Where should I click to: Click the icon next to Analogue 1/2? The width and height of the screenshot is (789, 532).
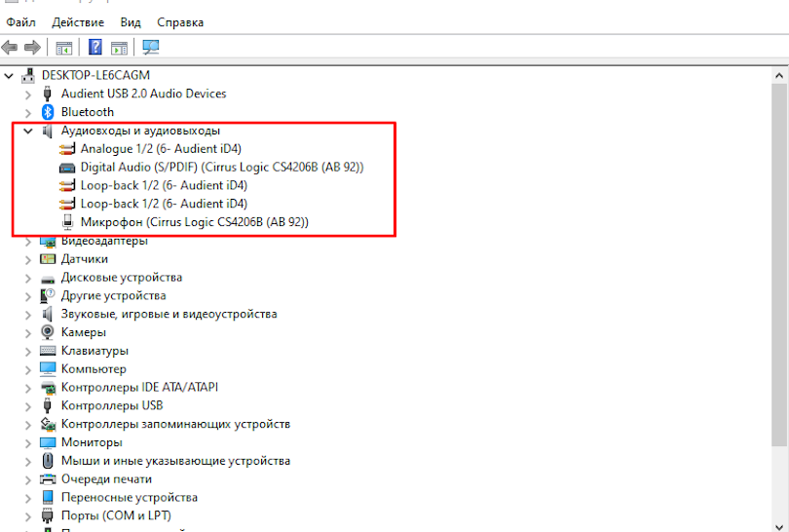coord(67,149)
